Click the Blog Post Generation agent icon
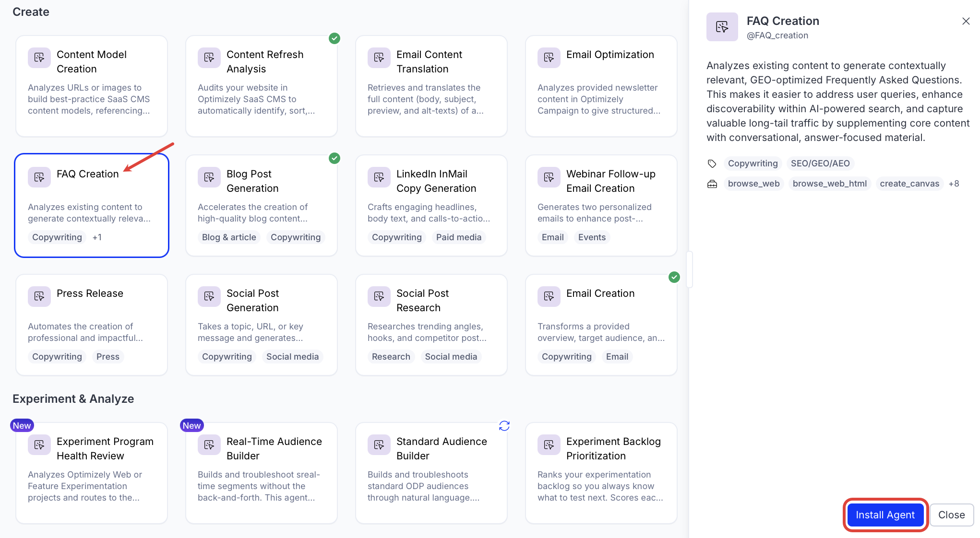The image size is (980, 538). coord(209,177)
